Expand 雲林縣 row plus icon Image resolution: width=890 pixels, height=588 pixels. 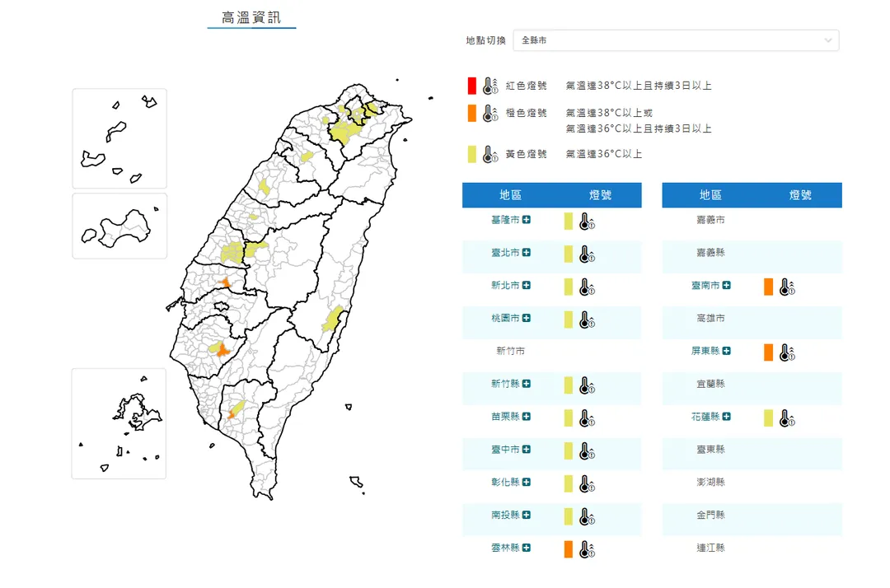[526, 548]
